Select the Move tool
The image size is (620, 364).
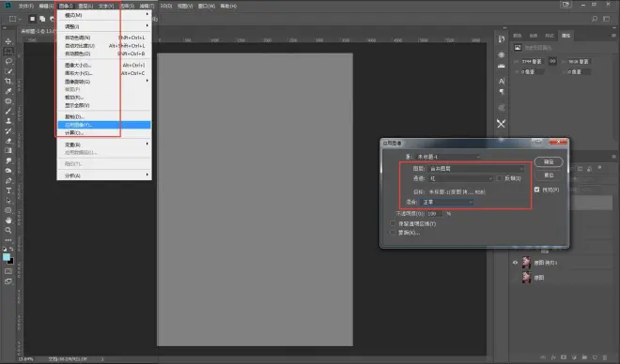tap(8, 41)
